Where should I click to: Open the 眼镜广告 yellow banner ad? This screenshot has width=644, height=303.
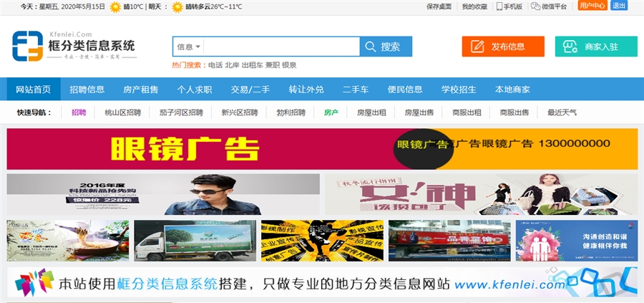(x=322, y=149)
